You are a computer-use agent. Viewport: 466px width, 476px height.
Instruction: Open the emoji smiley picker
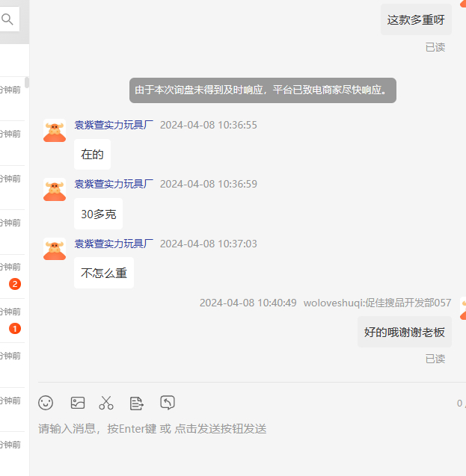[x=46, y=403]
